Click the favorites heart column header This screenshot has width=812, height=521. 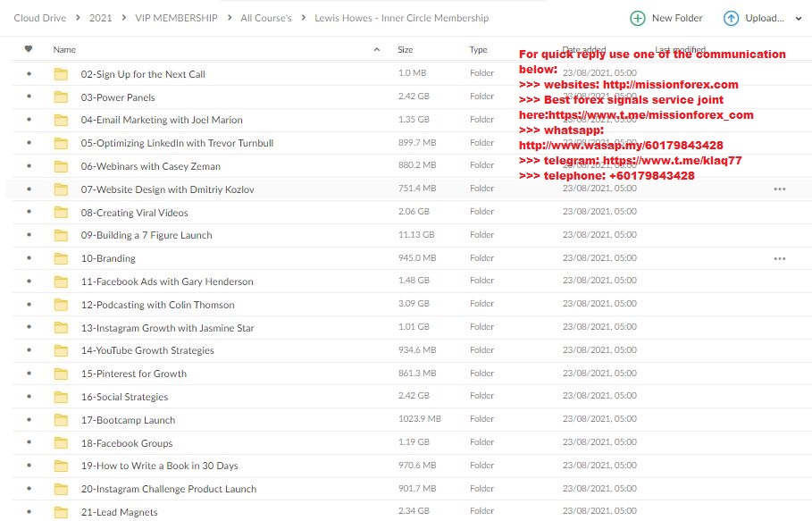[29, 49]
